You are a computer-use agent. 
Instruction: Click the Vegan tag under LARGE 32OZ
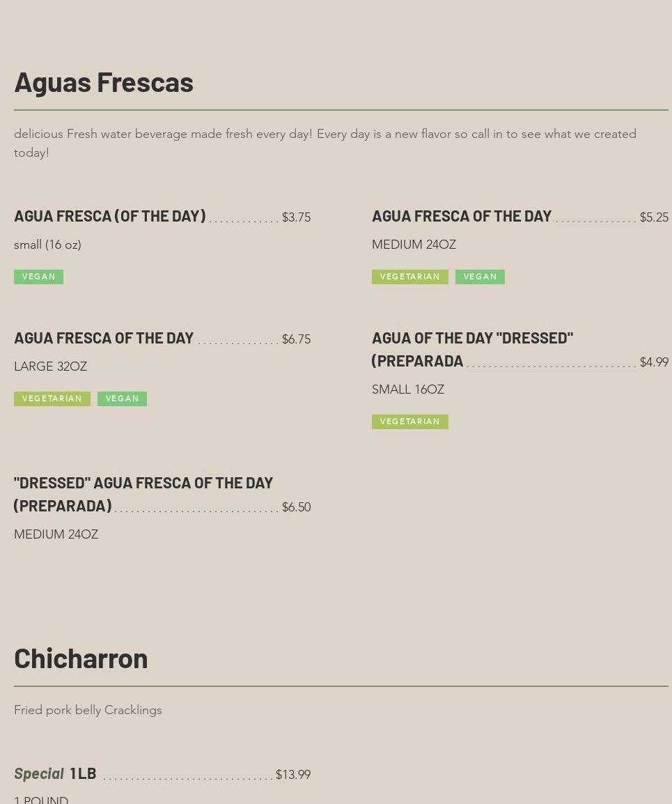[122, 399]
